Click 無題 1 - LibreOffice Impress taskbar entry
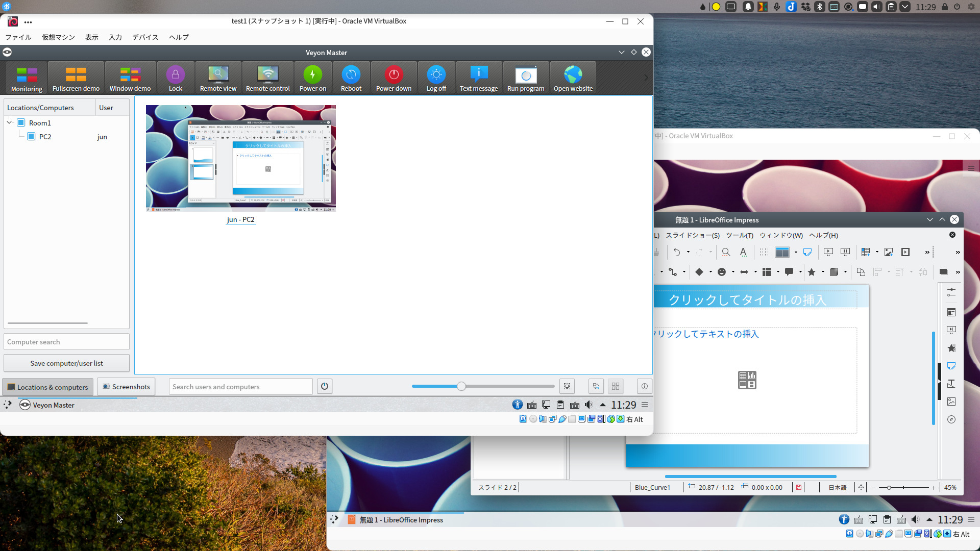The width and height of the screenshot is (980, 551). click(396, 520)
